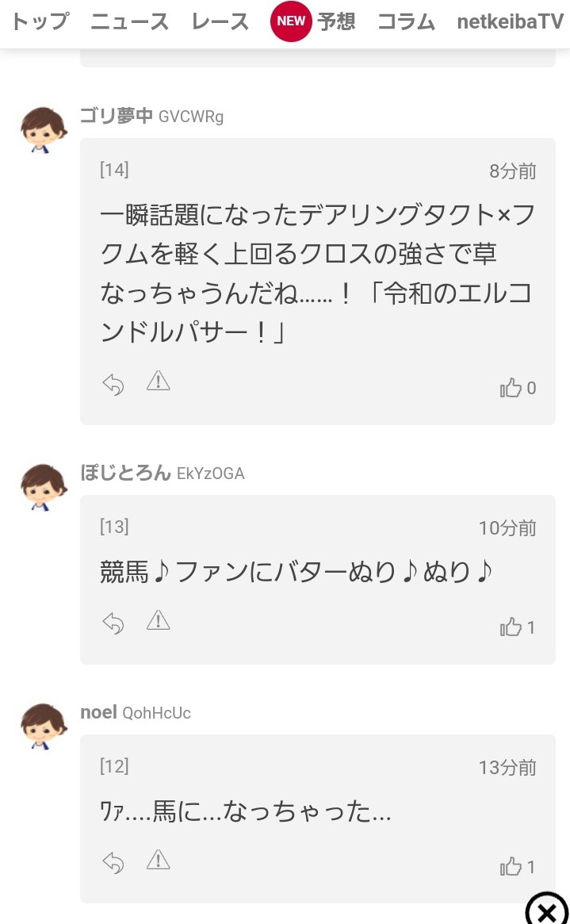This screenshot has height=924, width=570.
Task: Go to the 予想 tab
Action: click(x=336, y=21)
